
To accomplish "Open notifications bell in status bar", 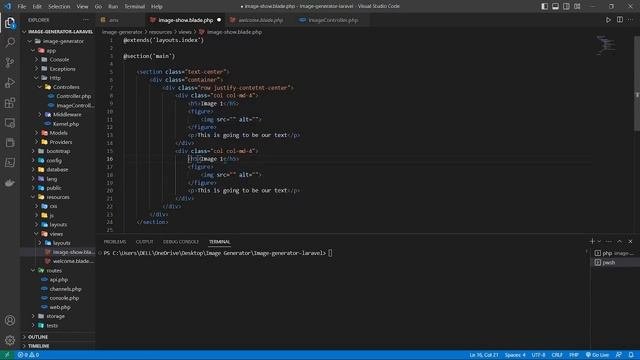I will point(631,355).
